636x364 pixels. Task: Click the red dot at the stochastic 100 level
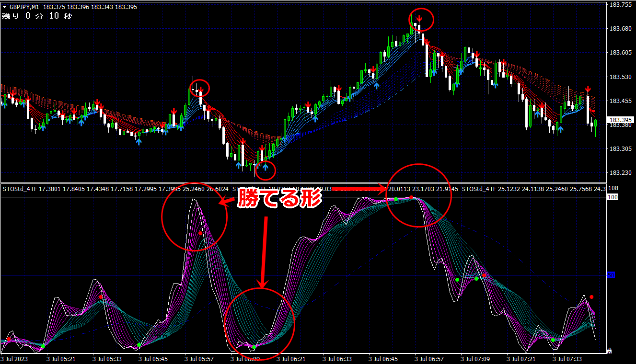[411, 197]
